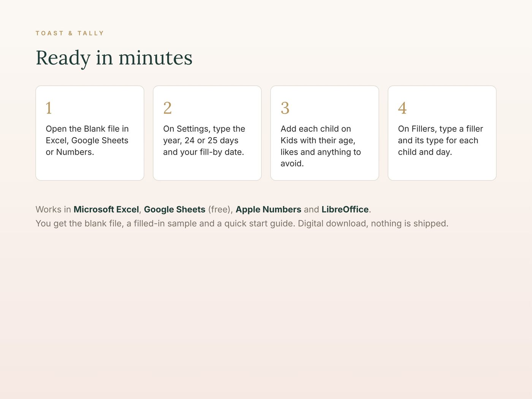Screen dimensions: 532x399
Task: Click the 'TOAST & TALLY' brand label
Action: pos(70,33)
